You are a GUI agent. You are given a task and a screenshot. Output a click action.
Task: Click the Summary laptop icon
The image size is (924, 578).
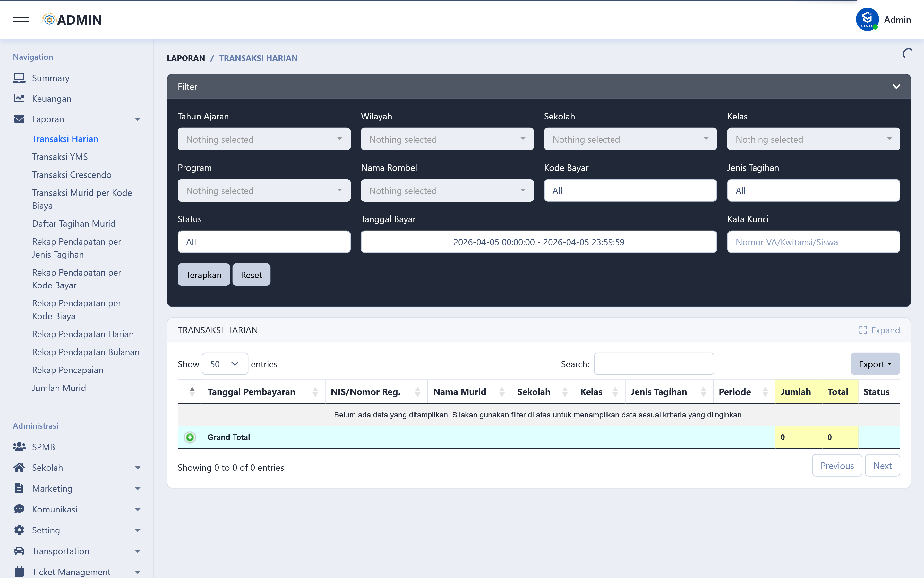tap(19, 78)
